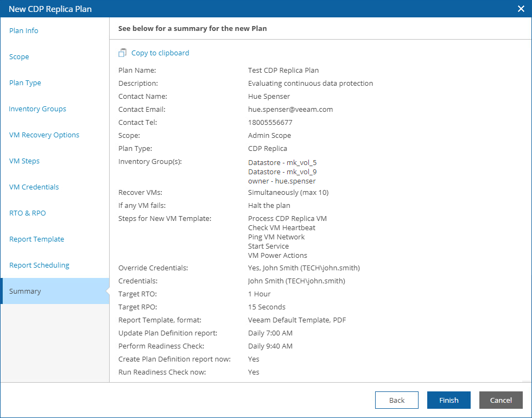Click the Test CDP Replica Plan name value
Viewport: 532px width, 418px height.
coord(283,71)
